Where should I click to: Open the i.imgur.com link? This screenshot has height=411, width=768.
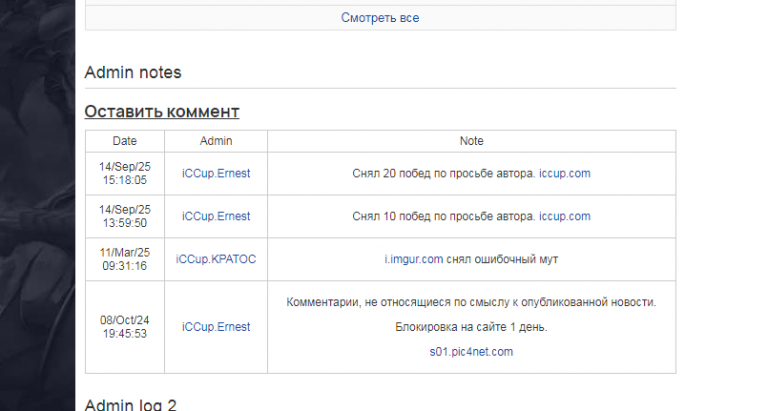[x=414, y=259]
